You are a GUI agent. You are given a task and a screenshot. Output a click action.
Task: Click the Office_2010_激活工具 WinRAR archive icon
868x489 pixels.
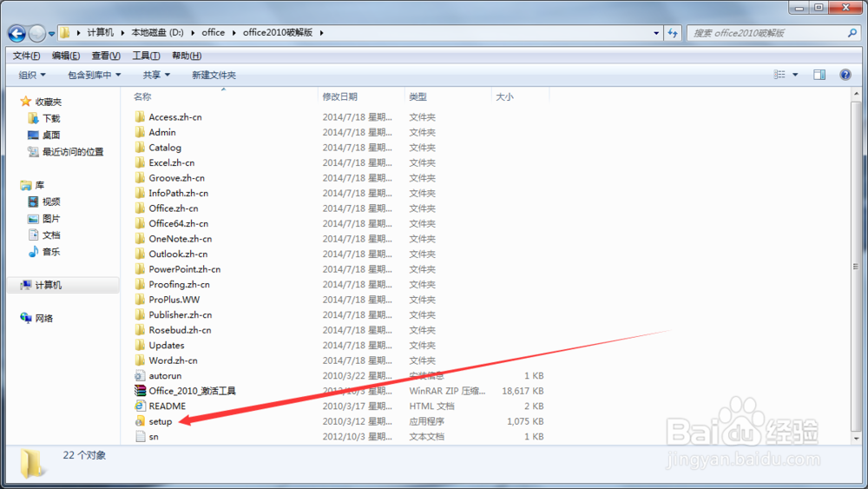(x=140, y=391)
